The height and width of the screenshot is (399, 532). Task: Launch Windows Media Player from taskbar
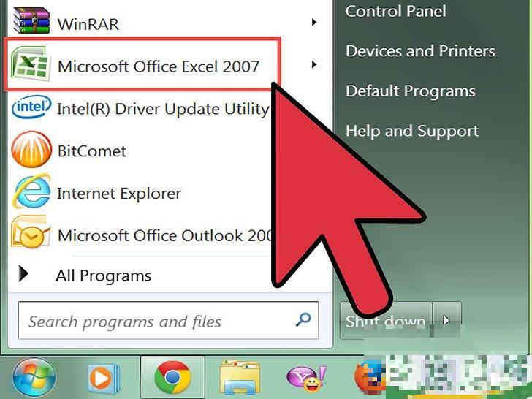(104, 378)
